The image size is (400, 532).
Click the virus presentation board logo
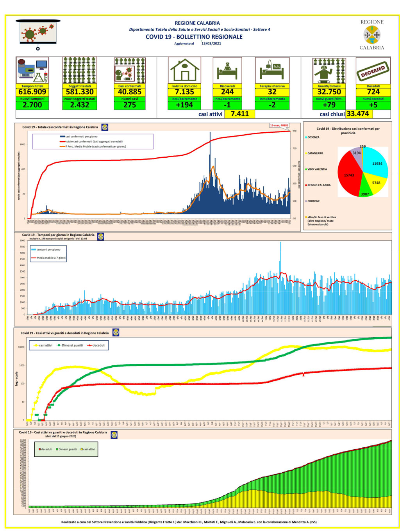pyautogui.click(x=38, y=34)
